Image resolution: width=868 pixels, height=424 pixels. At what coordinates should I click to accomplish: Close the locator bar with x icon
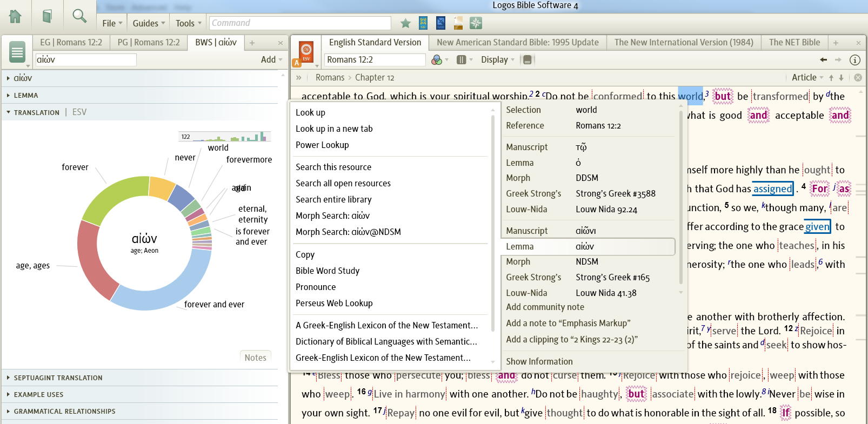click(x=858, y=78)
